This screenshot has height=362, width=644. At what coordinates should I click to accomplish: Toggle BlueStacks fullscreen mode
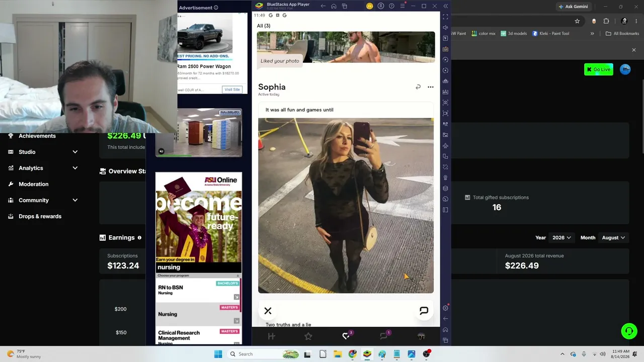(x=445, y=17)
